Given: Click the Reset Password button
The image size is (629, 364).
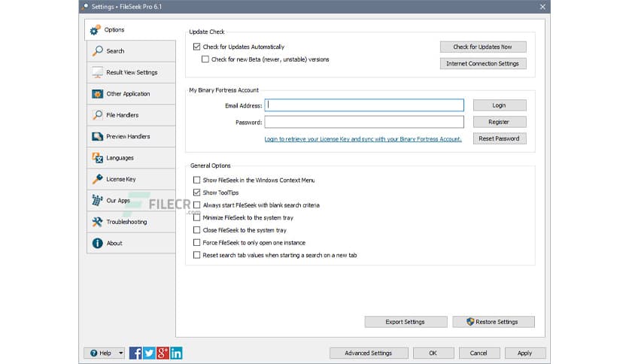Looking at the screenshot, I should [x=500, y=138].
